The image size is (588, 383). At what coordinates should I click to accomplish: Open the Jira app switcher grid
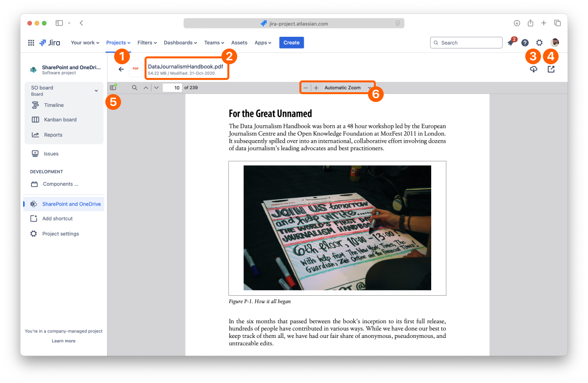tap(31, 43)
